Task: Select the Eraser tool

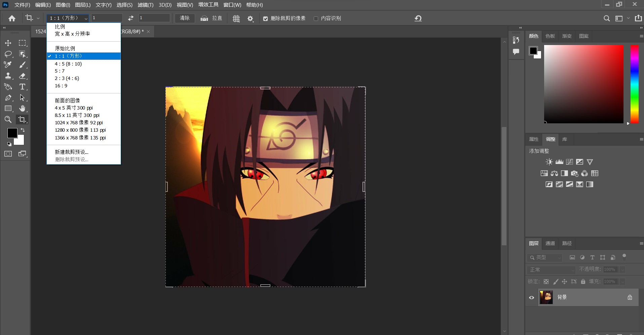Action: 22,76
